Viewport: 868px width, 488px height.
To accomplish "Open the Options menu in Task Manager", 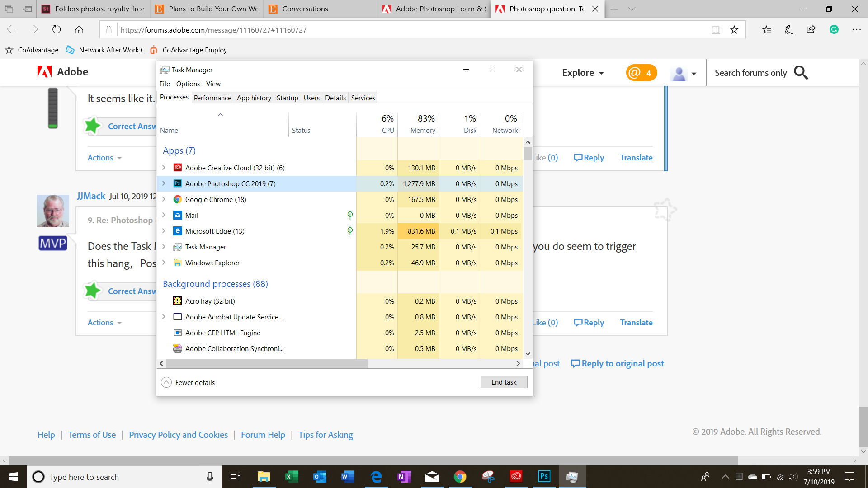I will click(188, 84).
